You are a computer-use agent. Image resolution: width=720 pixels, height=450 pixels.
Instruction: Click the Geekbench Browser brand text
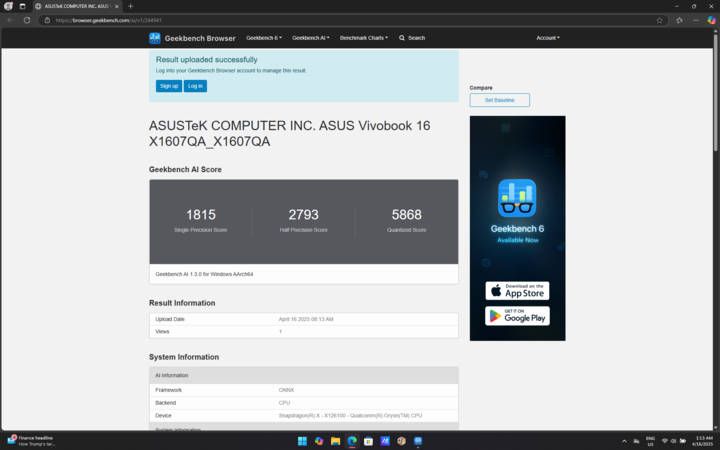(200, 39)
